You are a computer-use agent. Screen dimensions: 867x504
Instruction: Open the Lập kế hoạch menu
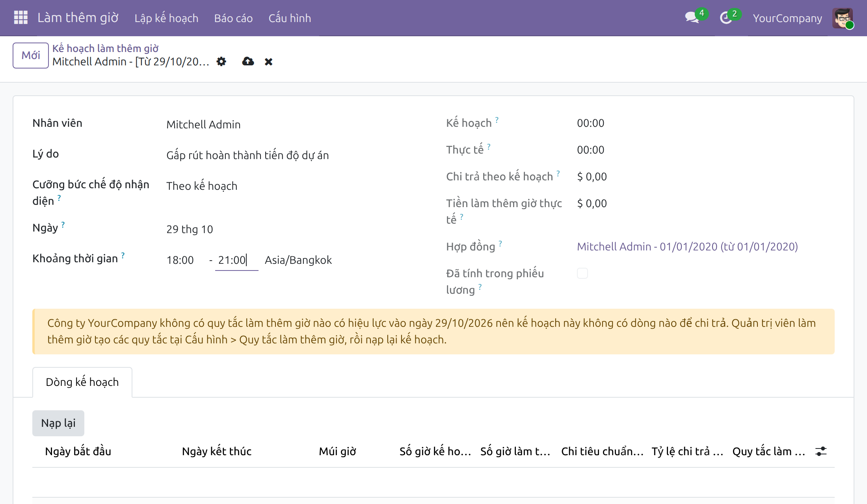click(166, 18)
